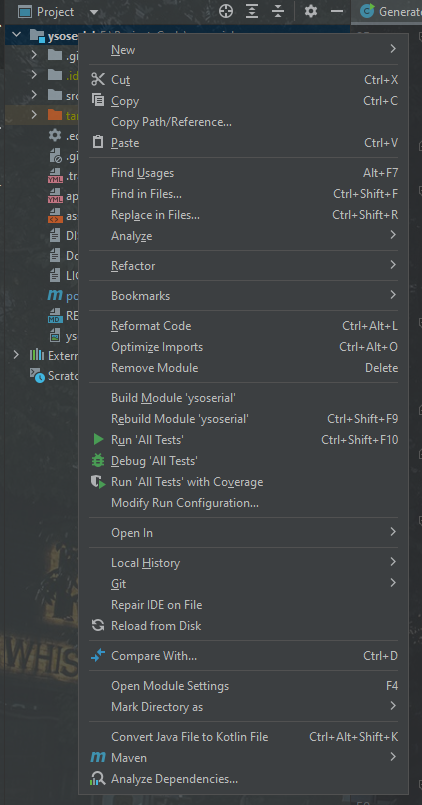Image resolution: width=422 pixels, height=805 pixels.
Task: Choose Open Module Settings
Action: 244,686
